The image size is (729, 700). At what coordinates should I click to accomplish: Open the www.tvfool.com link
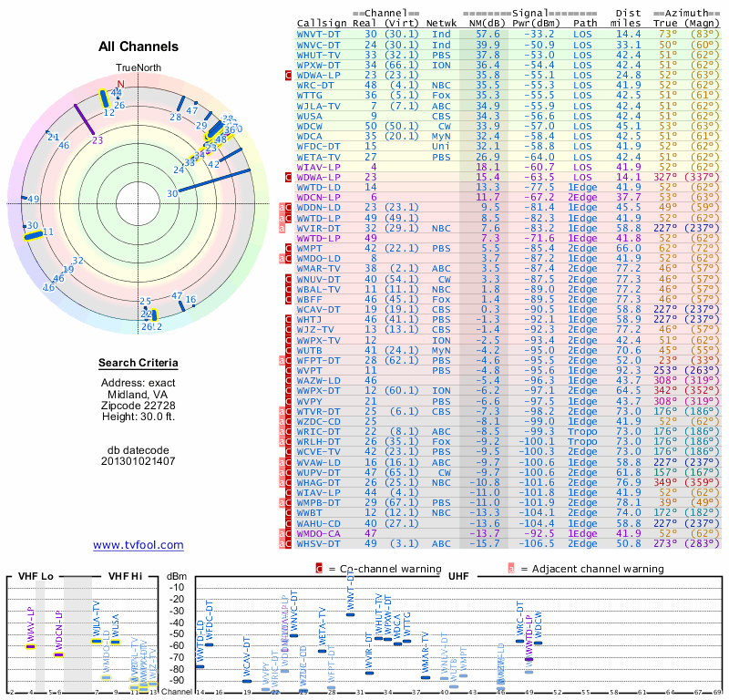pyautogui.click(x=139, y=545)
